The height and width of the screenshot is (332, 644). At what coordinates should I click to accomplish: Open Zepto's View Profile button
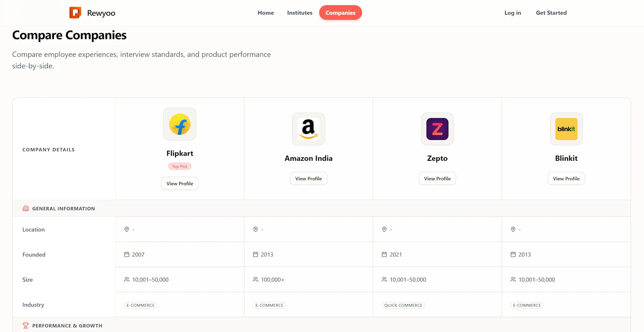[x=438, y=179]
